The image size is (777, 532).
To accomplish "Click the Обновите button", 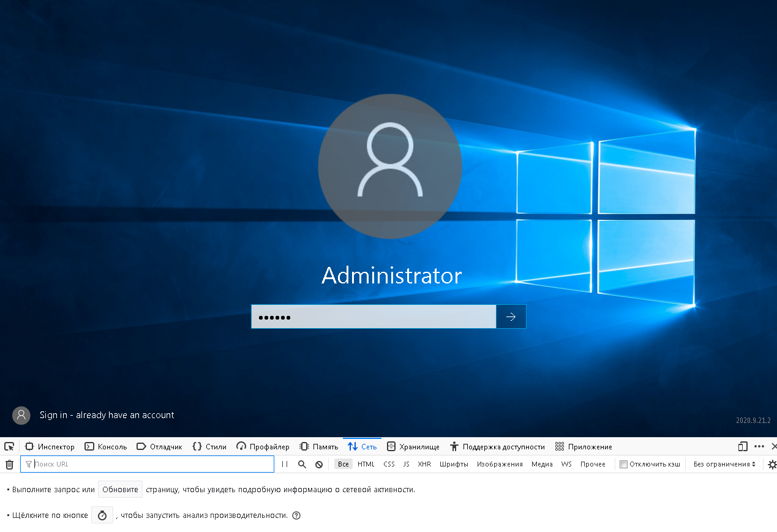I will [x=120, y=490].
